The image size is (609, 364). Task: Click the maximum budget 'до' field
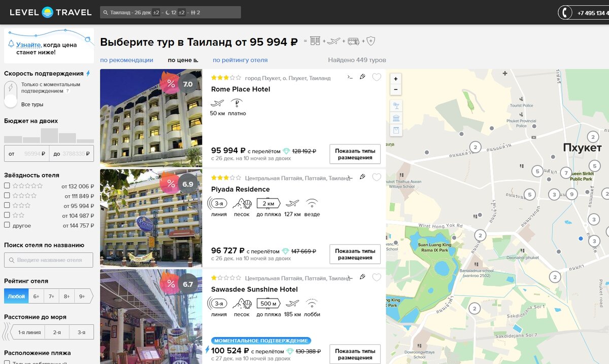click(x=72, y=154)
